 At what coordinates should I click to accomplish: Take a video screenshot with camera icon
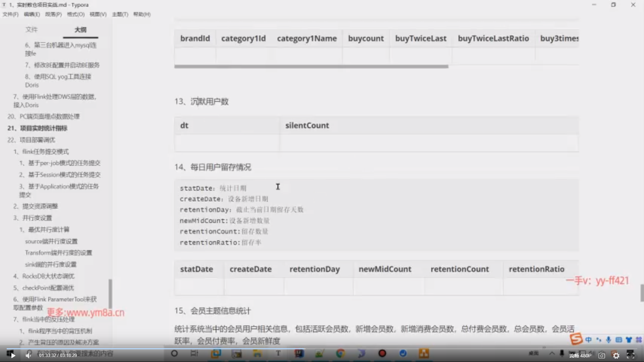tap(602, 356)
